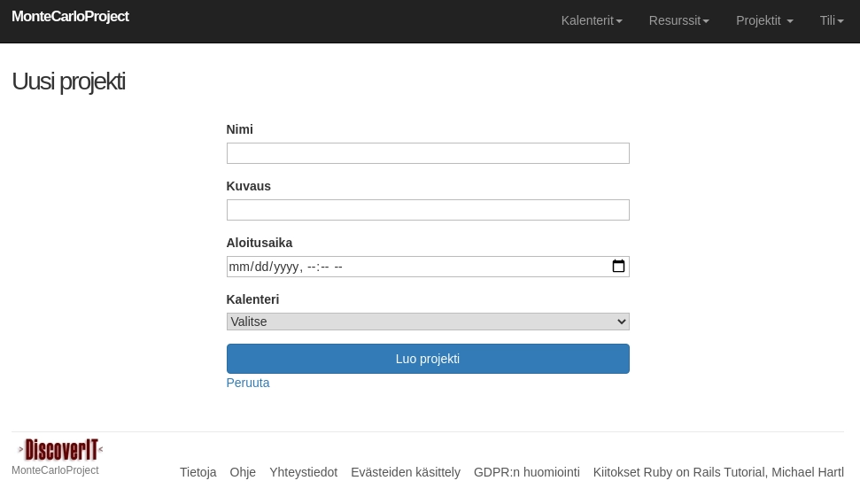Expand the Projektit menu

763,20
